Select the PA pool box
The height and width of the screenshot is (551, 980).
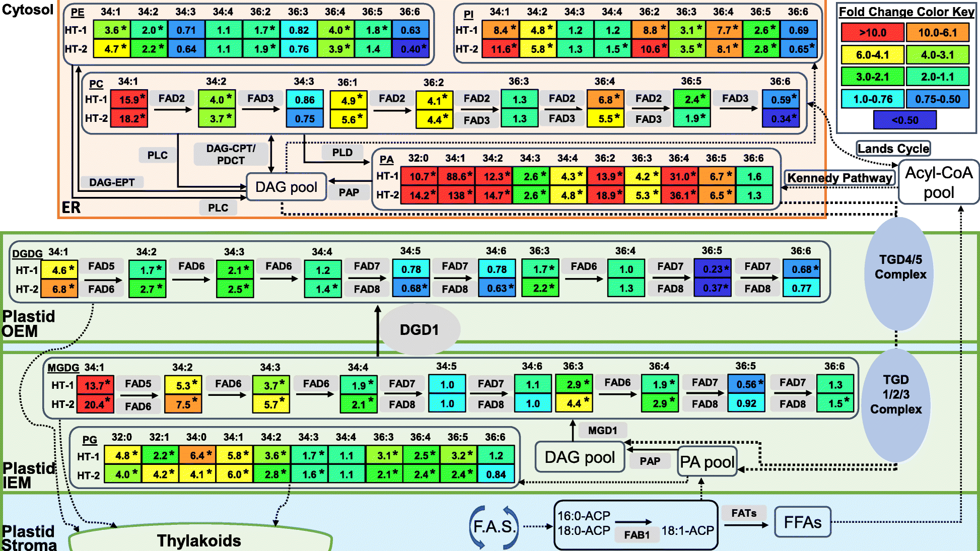(707, 462)
